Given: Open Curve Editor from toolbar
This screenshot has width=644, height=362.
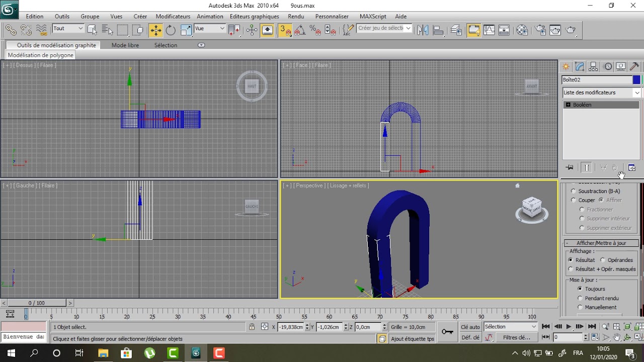Looking at the screenshot, I should pos(489,30).
